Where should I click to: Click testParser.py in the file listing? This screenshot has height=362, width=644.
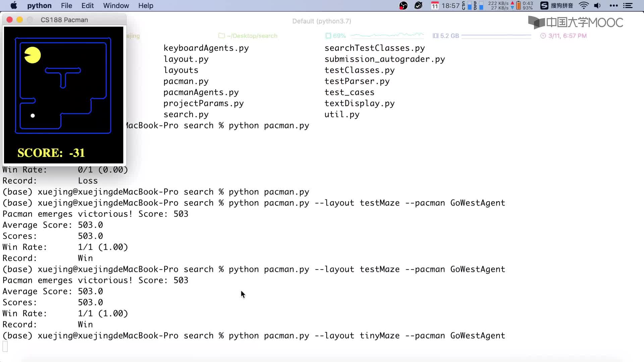[357, 81]
